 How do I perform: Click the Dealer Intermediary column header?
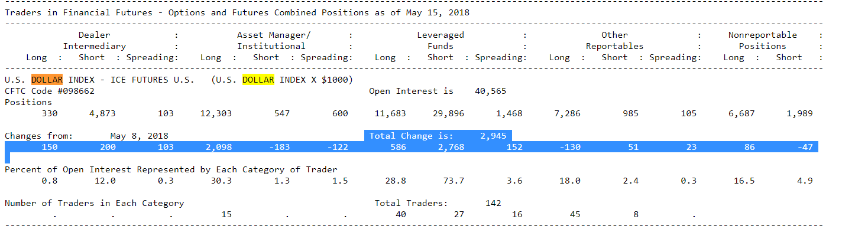[95, 41]
